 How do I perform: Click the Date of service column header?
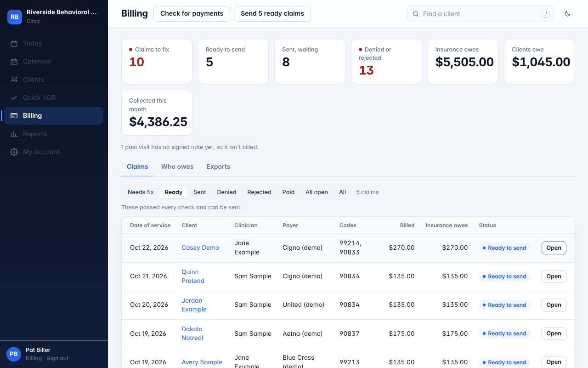pyautogui.click(x=150, y=225)
